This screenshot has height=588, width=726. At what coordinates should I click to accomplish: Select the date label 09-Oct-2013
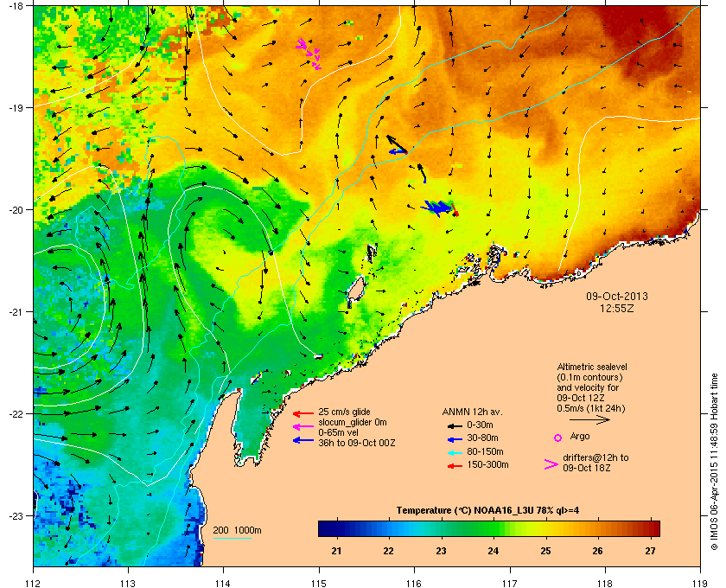(617, 296)
